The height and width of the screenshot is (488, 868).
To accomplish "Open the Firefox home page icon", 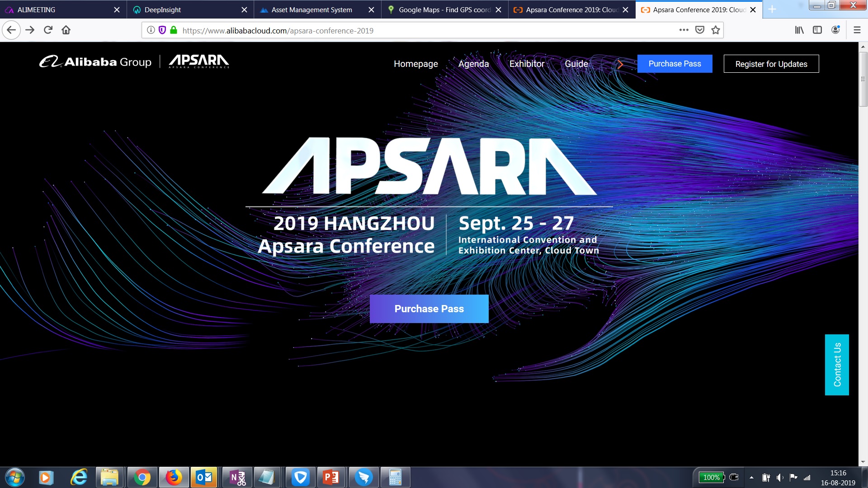I will coord(66,30).
